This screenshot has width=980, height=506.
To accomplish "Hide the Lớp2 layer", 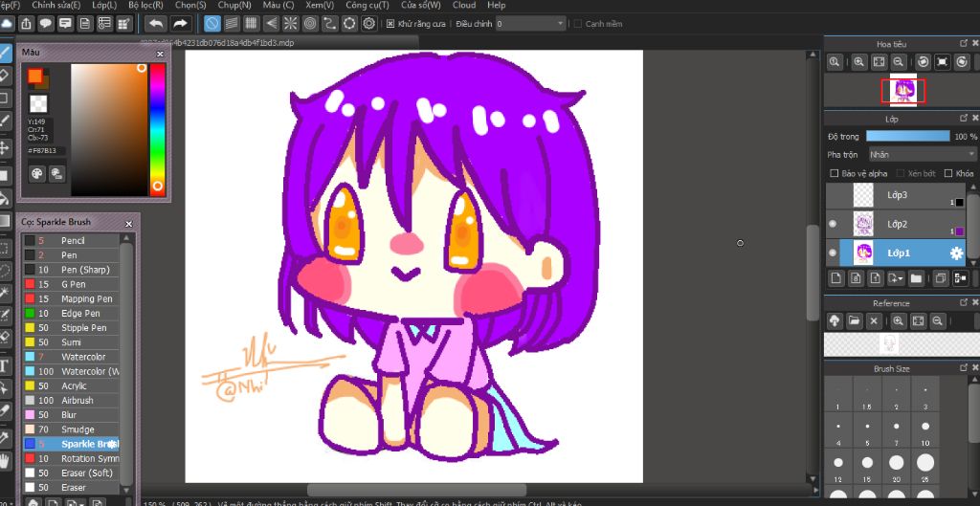I will pyautogui.click(x=832, y=224).
